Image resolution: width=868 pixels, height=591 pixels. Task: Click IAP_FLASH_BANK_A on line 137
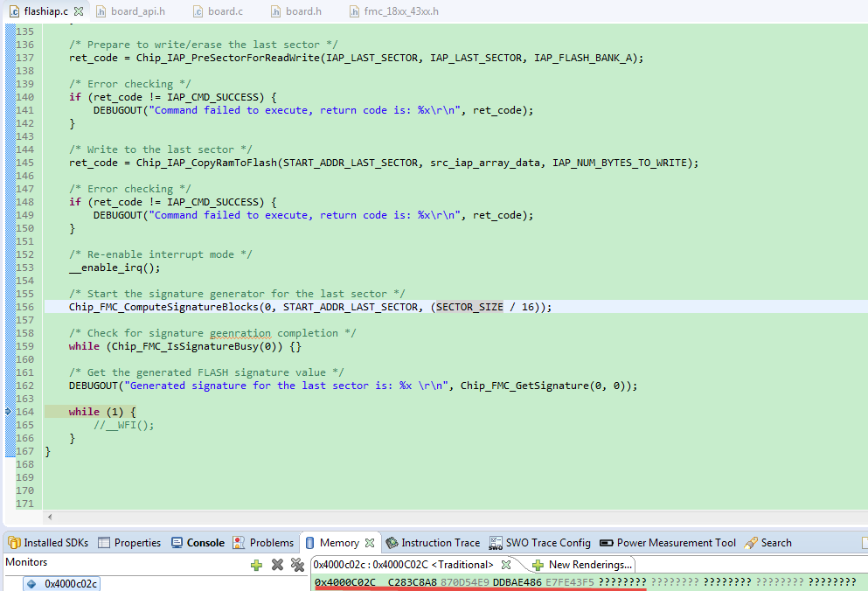[583, 58]
